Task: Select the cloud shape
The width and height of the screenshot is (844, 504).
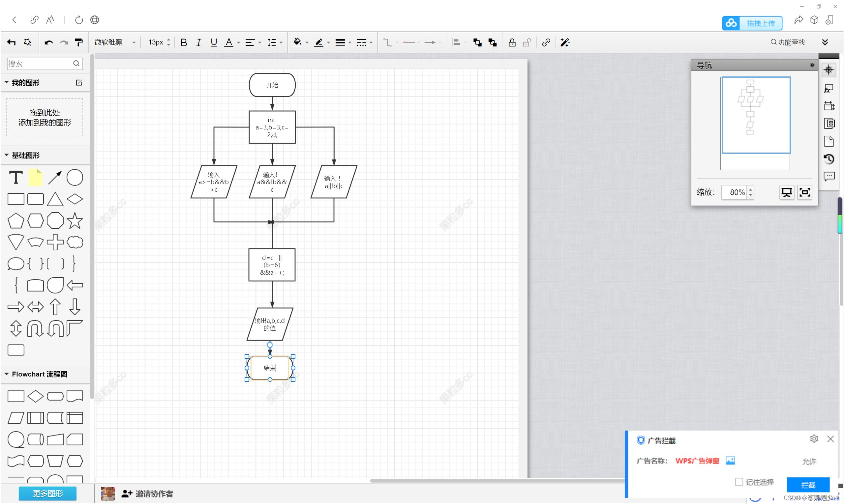Action: pos(75,242)
